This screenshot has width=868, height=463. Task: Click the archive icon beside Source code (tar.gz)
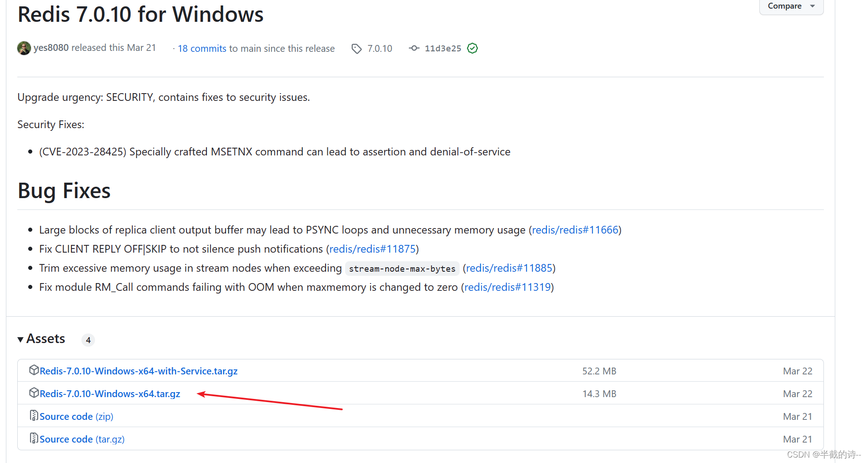pyautogui.click(x=33, y=438)
